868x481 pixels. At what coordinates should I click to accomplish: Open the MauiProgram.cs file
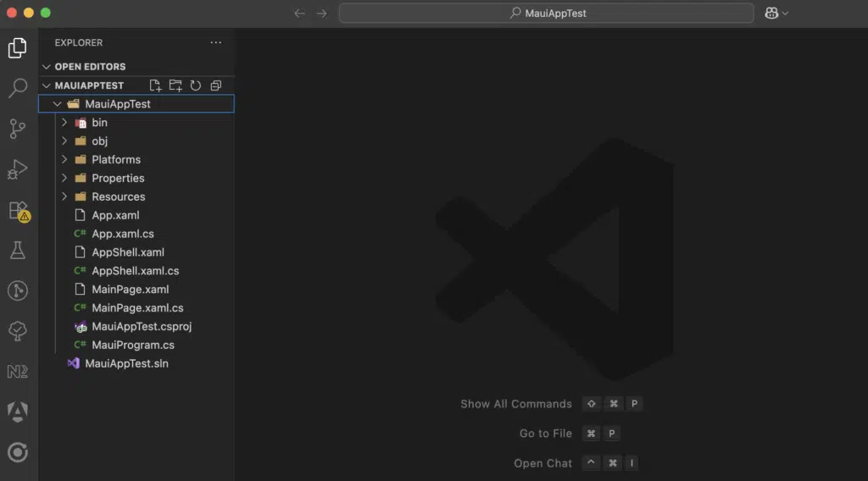coord(132,346)
